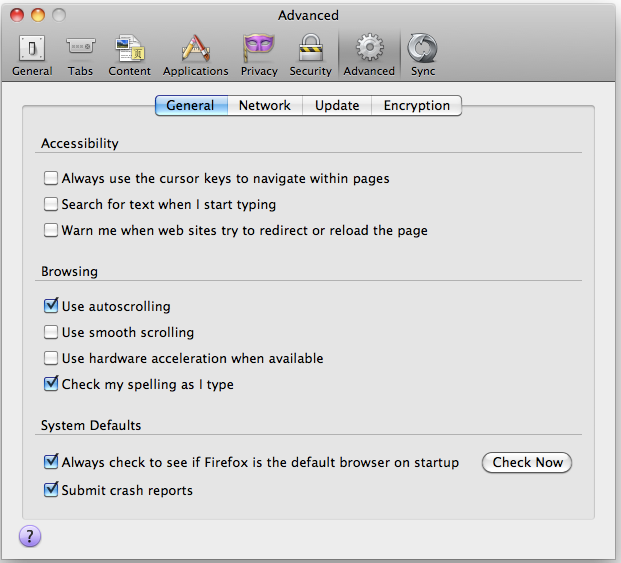This screenshot has height=563, width=621.
Task: Switch to the Update sub-tab
Action: point(337,105)
